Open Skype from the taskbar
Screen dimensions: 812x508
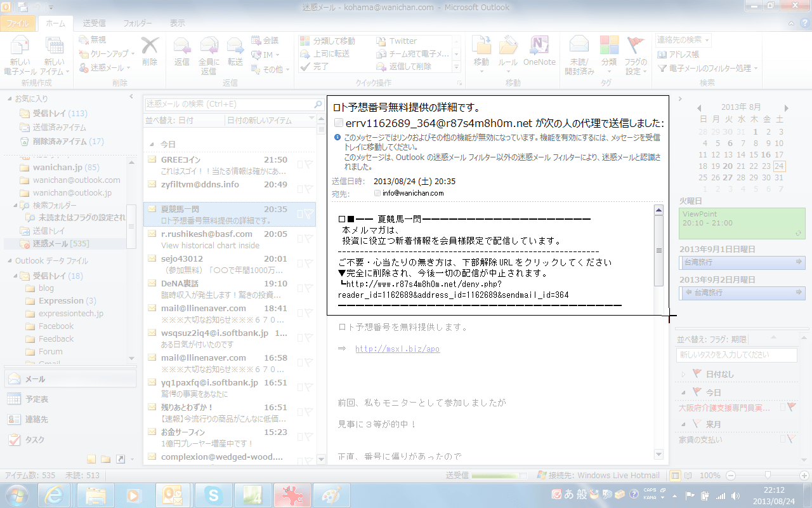click(x=213, y=495)
